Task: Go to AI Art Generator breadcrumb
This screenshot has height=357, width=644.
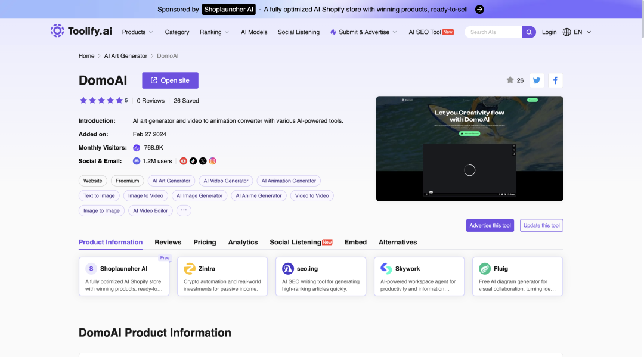Action: (125, 56)
